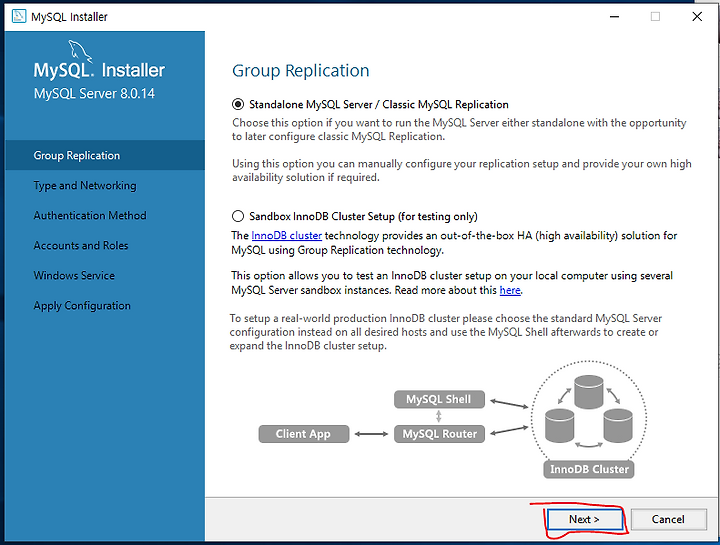Select Sandbox InnoDB Cluster Setup radio button
The height and width of the screenshot is (545, 720).
pyautogui.click(x=238, y=216)
